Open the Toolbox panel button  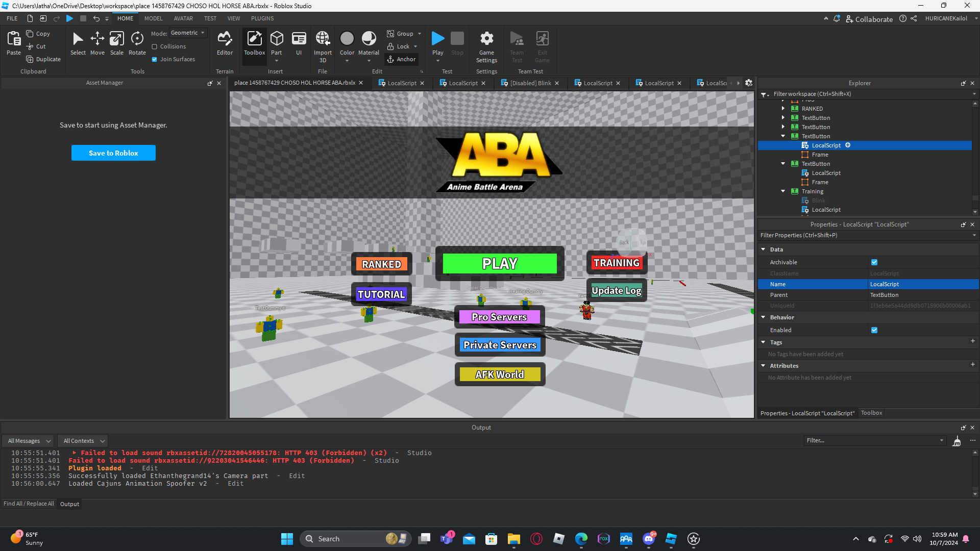click(x=254, y=43)
